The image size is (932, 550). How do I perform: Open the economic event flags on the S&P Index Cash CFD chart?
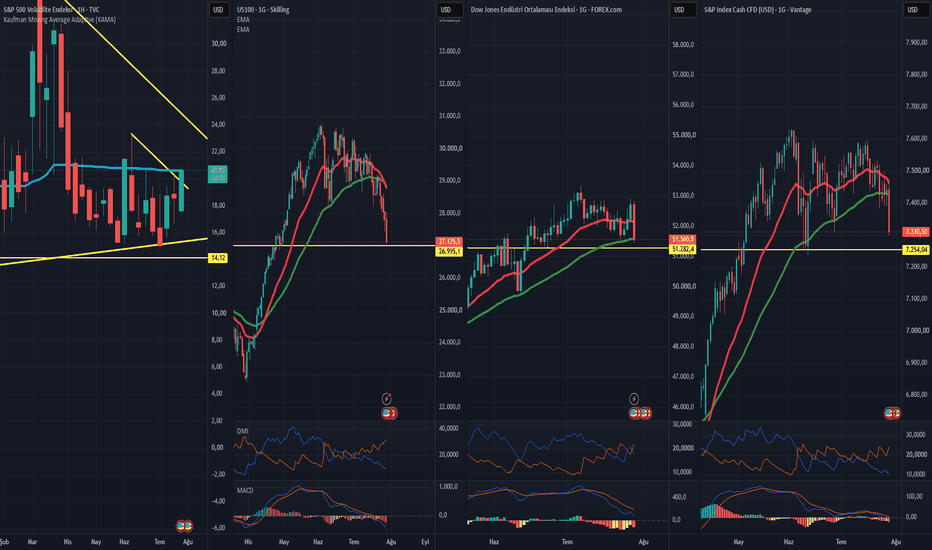point(892,413)
